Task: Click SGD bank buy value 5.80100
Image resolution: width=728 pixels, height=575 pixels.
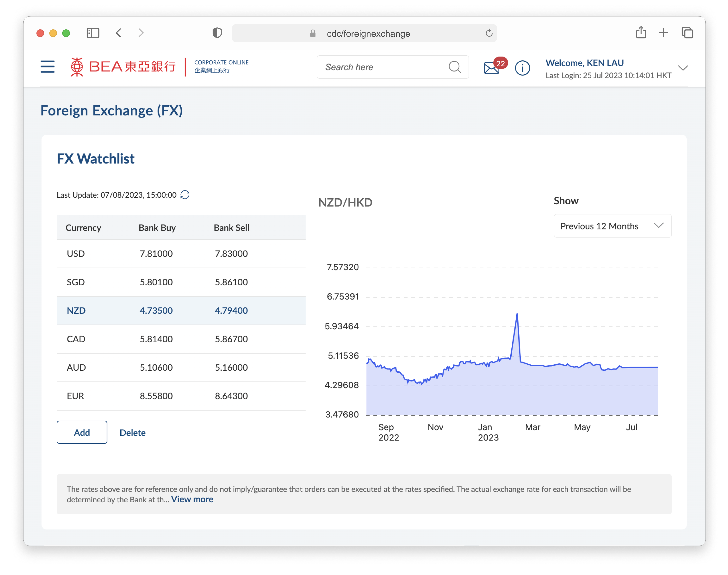Action: click(x=156, y=282)
